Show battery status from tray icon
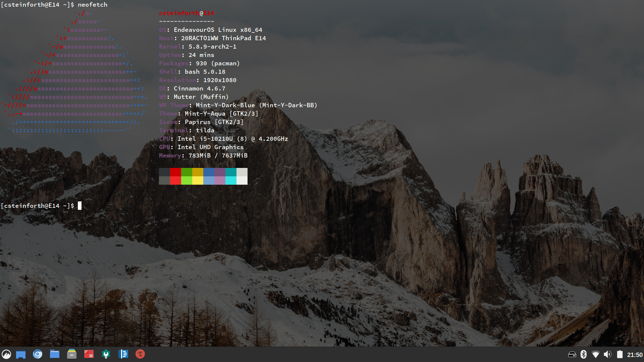The height and width of the screenshot is (362, 644). click(x=620, y=355)
